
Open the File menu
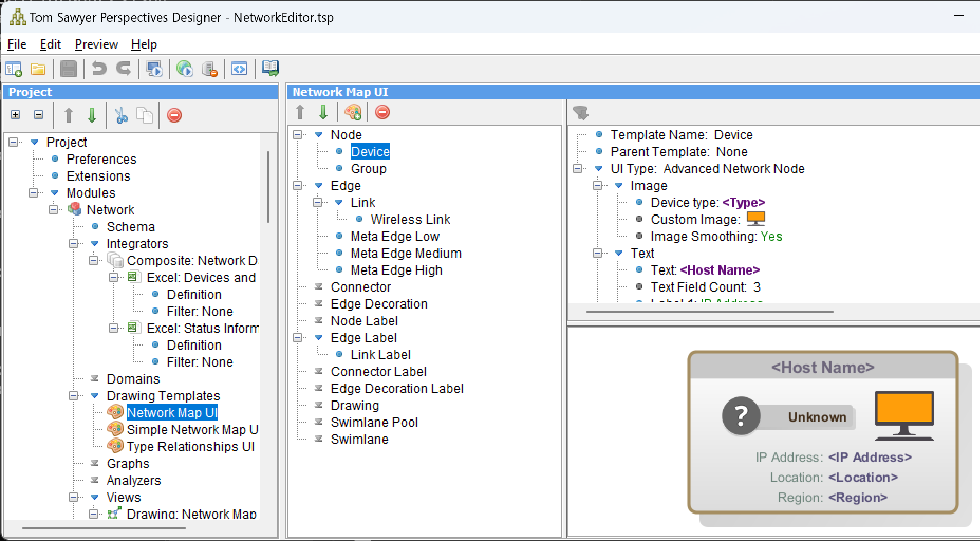point(17,44)
